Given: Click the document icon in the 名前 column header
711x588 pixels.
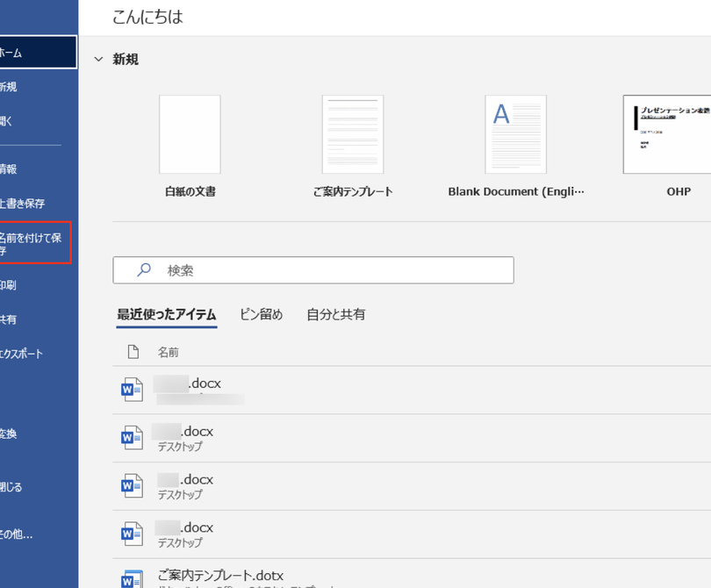Looking at the screenshot, I should point(134,351).
